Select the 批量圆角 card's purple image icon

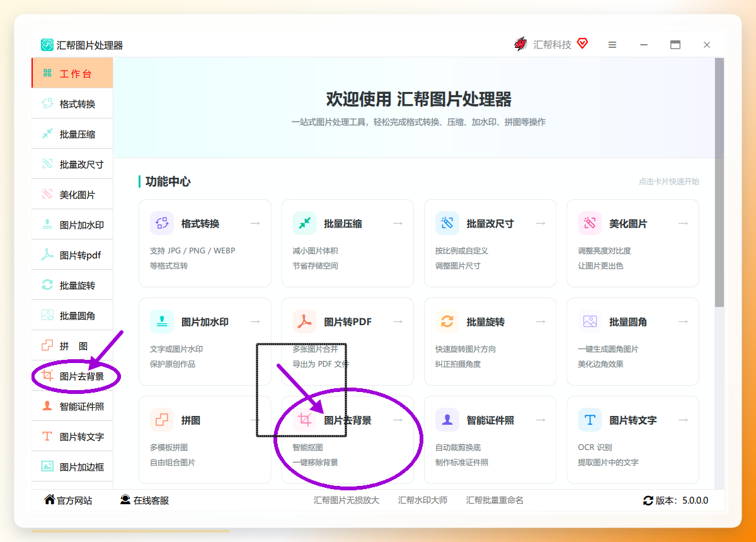(x=590, y=321)
